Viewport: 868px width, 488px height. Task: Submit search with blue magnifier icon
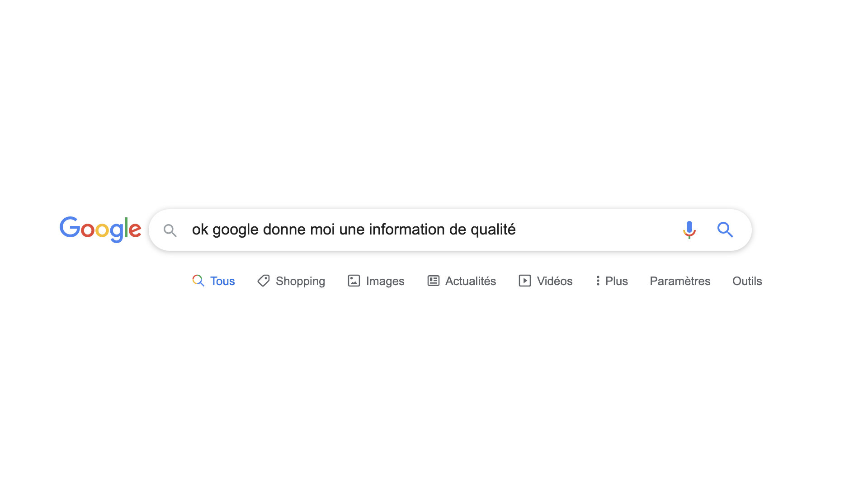(725, 230)
